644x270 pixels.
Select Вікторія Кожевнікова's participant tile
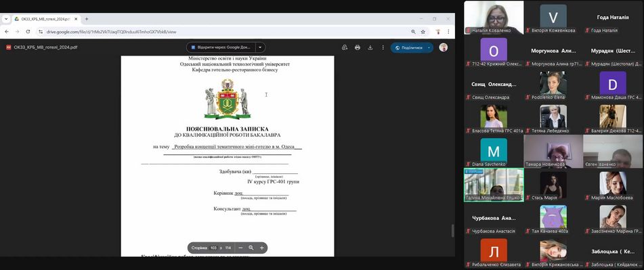point(553,17)
